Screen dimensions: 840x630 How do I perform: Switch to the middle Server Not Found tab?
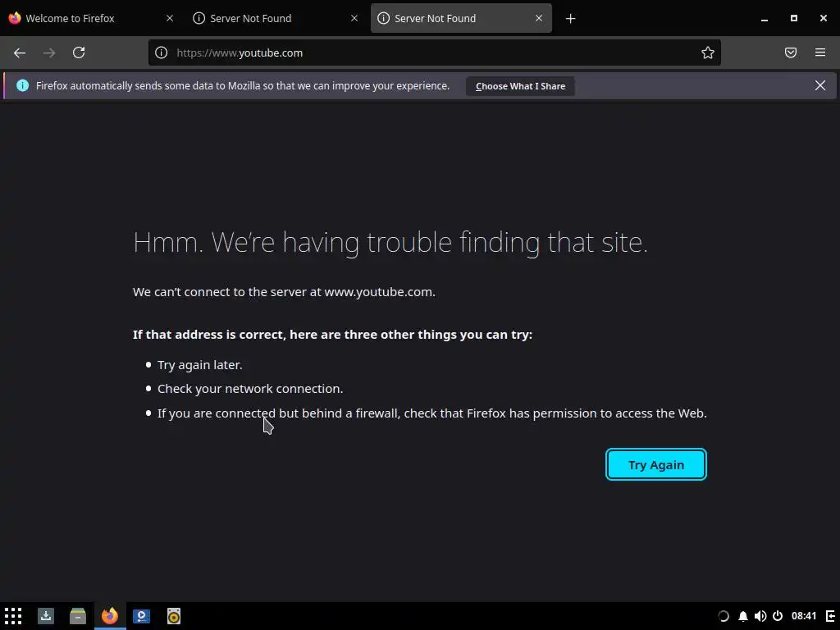(x=276, y=18)
